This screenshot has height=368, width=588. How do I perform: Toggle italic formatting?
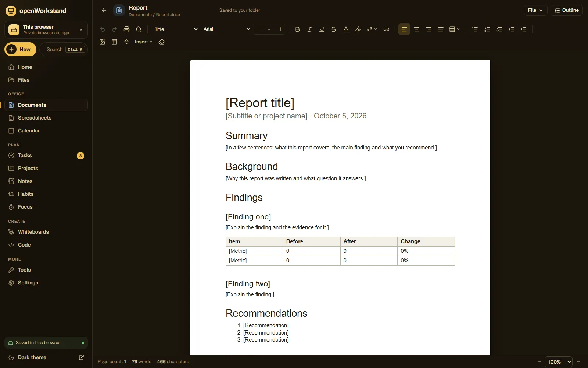309,29
